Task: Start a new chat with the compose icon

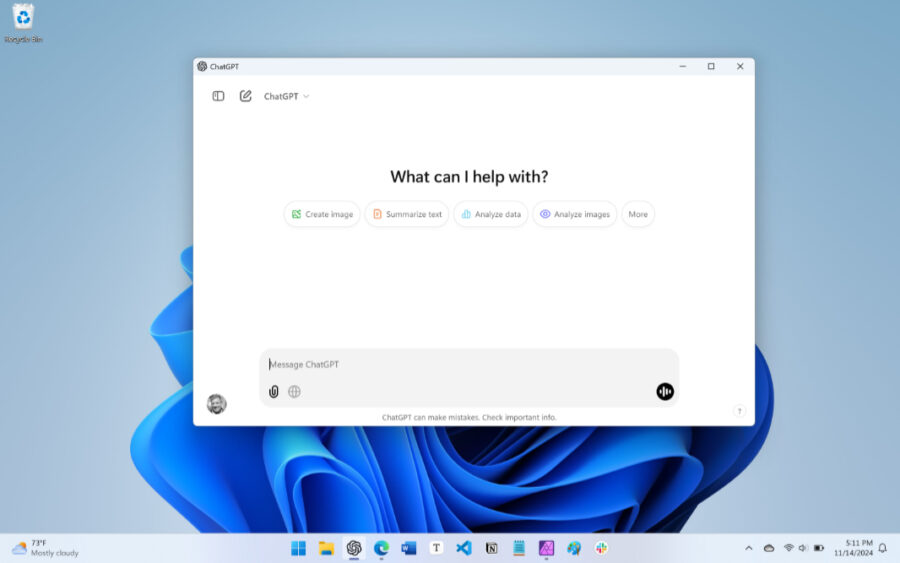Action: point(246,96)
